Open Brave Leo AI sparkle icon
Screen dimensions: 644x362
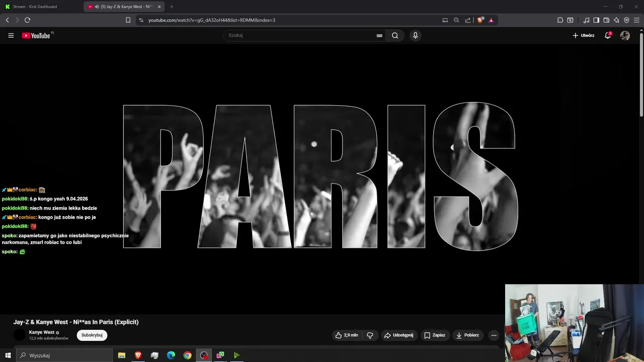pos(616,20)
